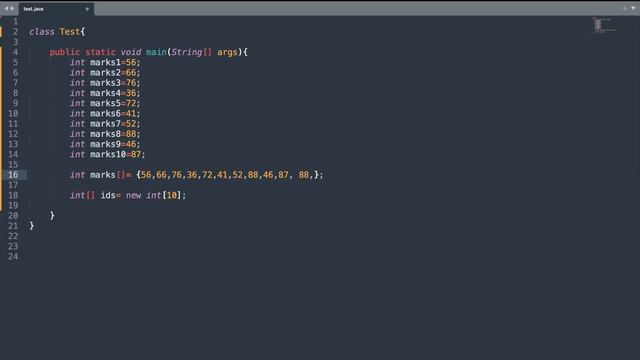Click 'String[]' parameter type
This screenshot has height=360, width=640.
pyautogui.click(x=191, y=52)
